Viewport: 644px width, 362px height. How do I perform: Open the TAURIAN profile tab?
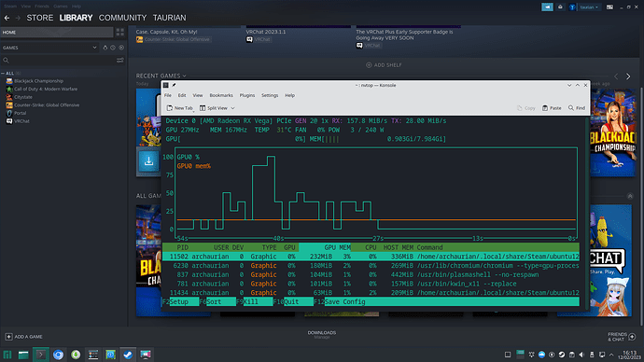[x=169, y=18]
